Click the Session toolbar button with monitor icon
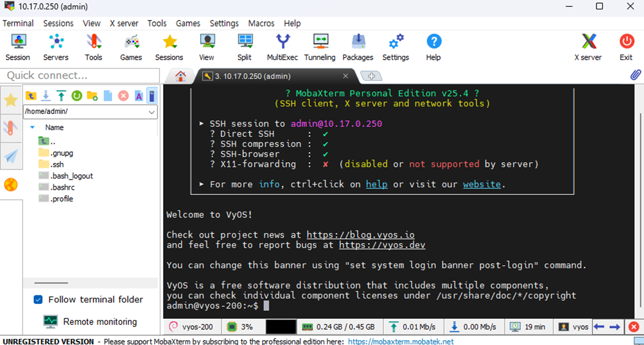This screenshot has width=644, height=345. (x=18, y=47)
